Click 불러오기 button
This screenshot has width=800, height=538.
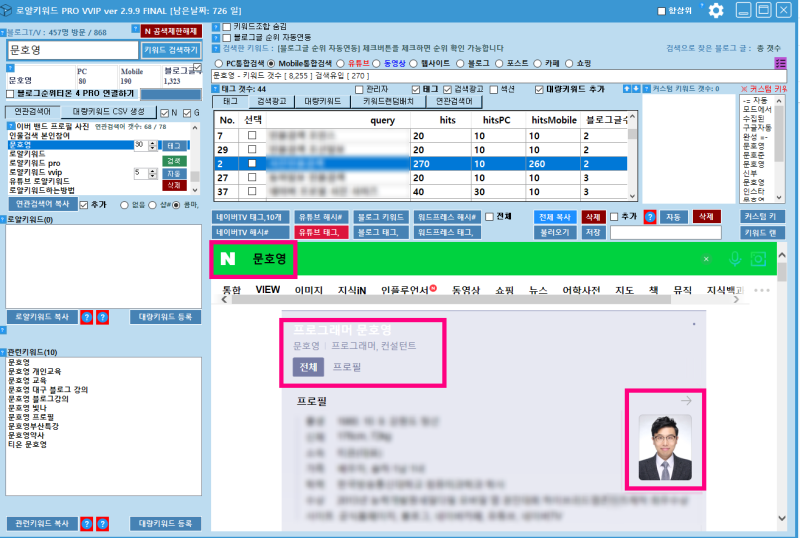pyautogui.click(x=555, y=232)
